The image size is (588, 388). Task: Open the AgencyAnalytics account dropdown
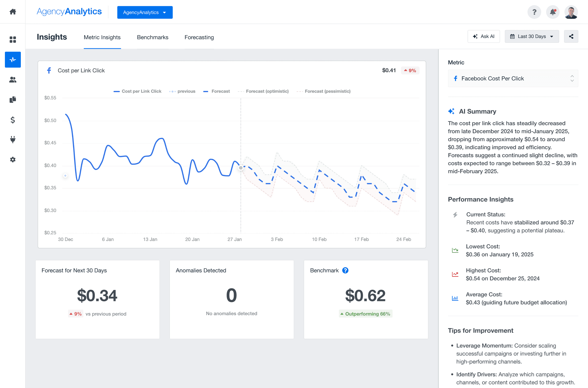pos(145,12)
